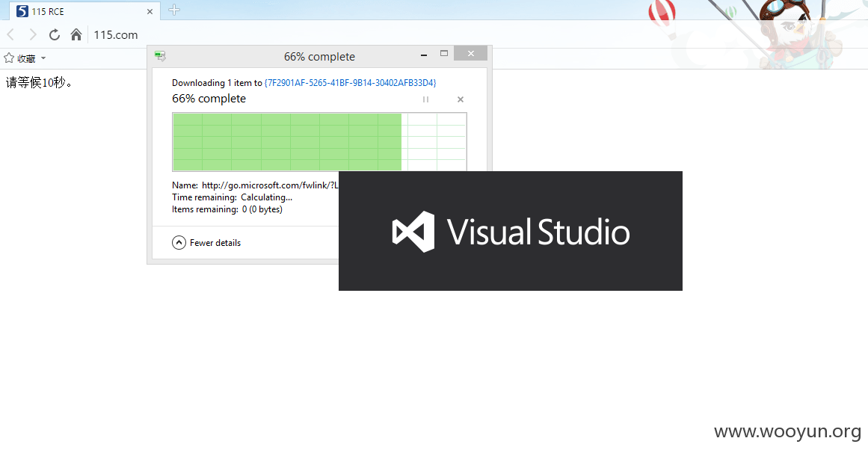Click the Visual Studio splash screen

511,231
